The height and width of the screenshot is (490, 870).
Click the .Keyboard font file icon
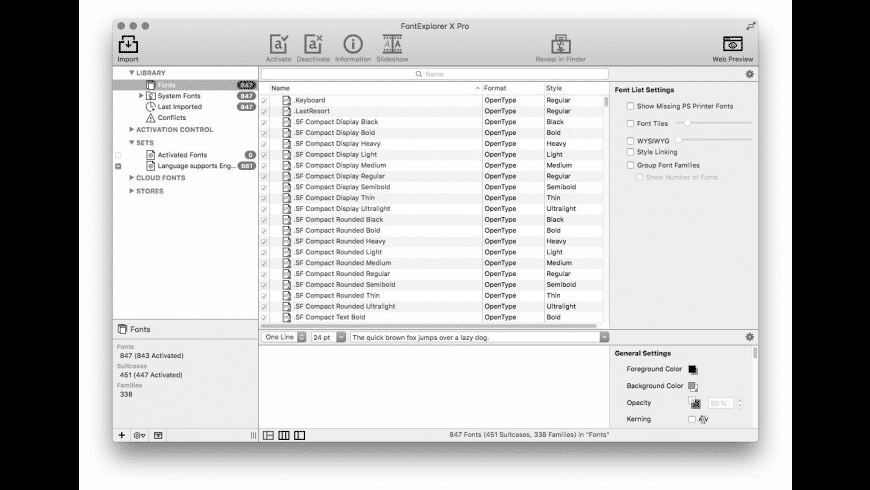[x=286, y=100]
